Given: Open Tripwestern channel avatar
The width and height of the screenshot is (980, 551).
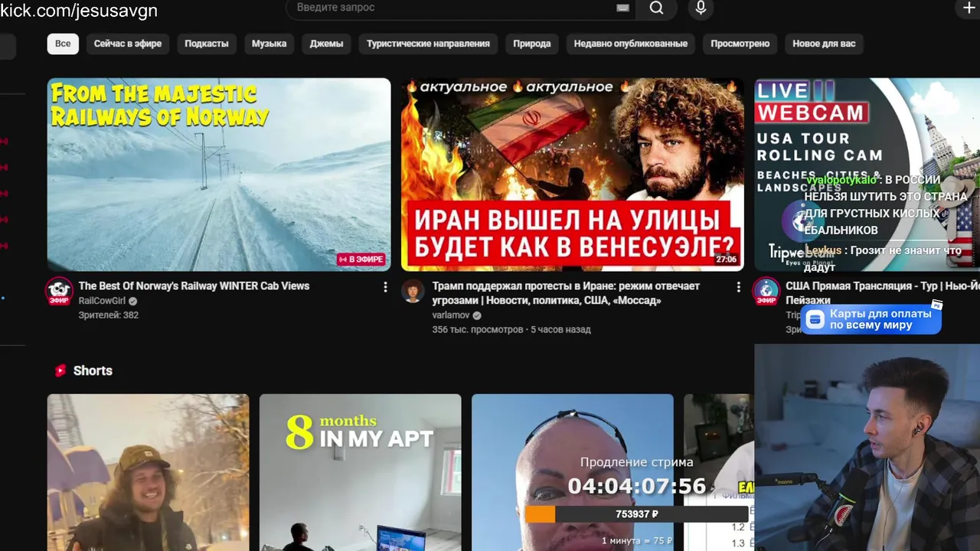Looking at the screenshot, I should tap(766, 292).
